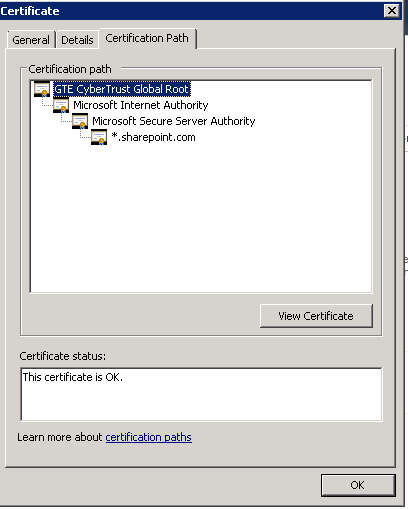Viewport: 408px width, 510px height.
Task: Click the Microsoft Internet Authority certificate icon
Action: (61, 105)
